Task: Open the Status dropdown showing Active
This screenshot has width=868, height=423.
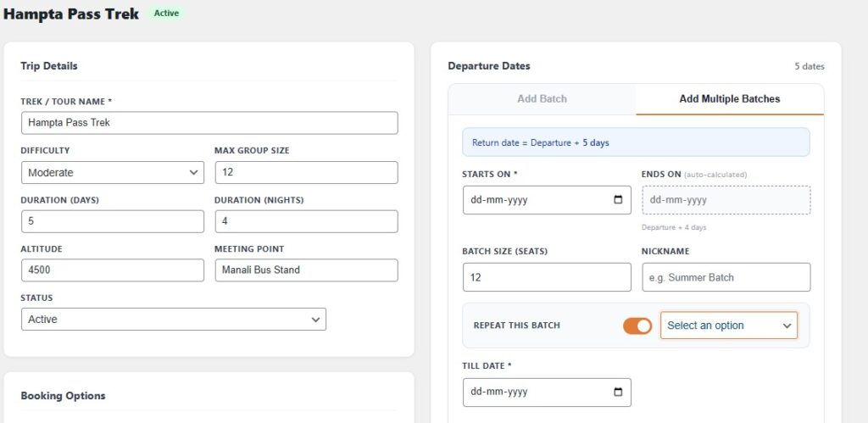Action: pyautogui.click(x=173, y=320)
